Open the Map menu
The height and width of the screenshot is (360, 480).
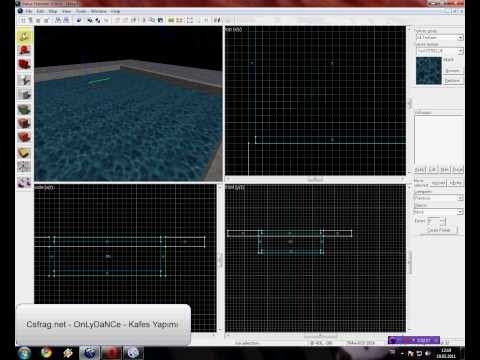pyautogui.click(x=53, y=11)
